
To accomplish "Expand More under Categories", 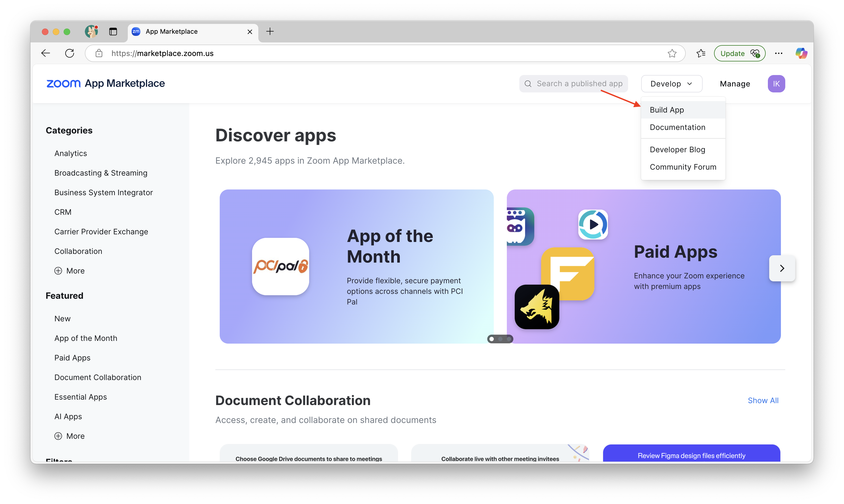I will click(69, 271).
